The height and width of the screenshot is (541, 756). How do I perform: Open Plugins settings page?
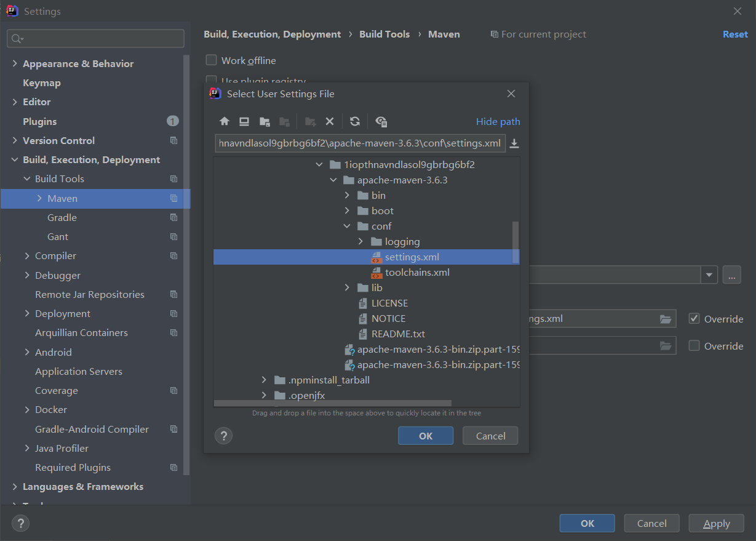[39, 121]
